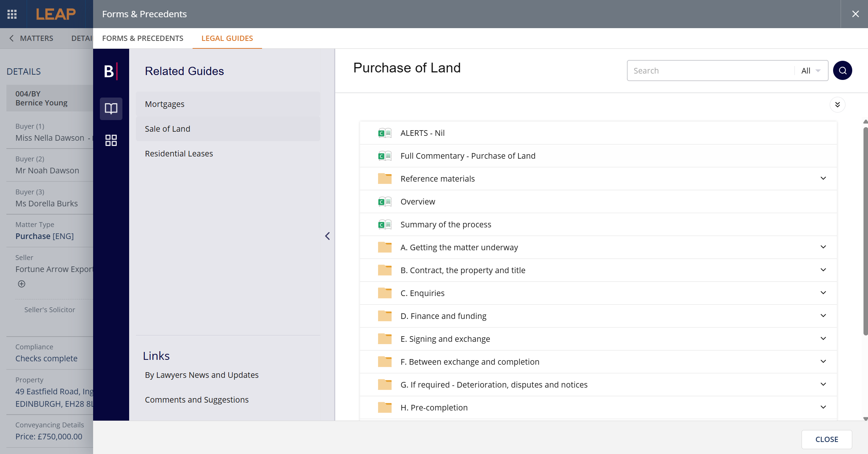Open the LEAP app grid launcher
The height and width of the screenshot is (454, 868).
12,14
